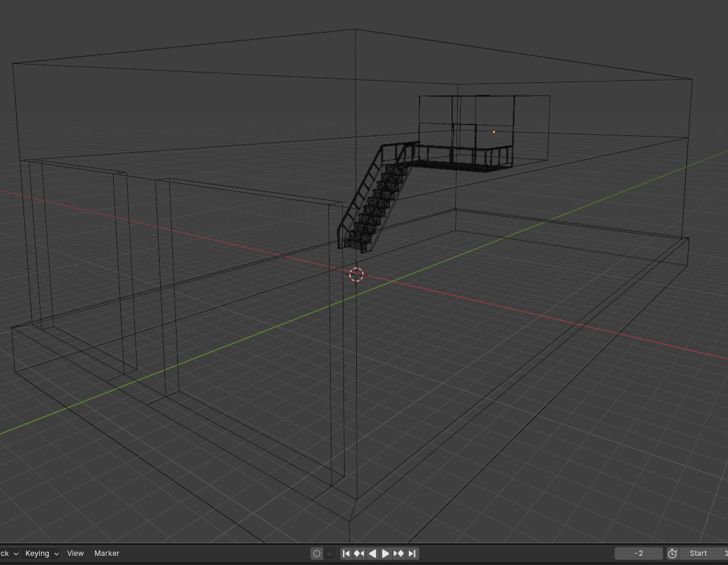Viewport: 728px width, 565px height.
Task: Open the Keying dropdown in the timeline
Action: point(41,554)
